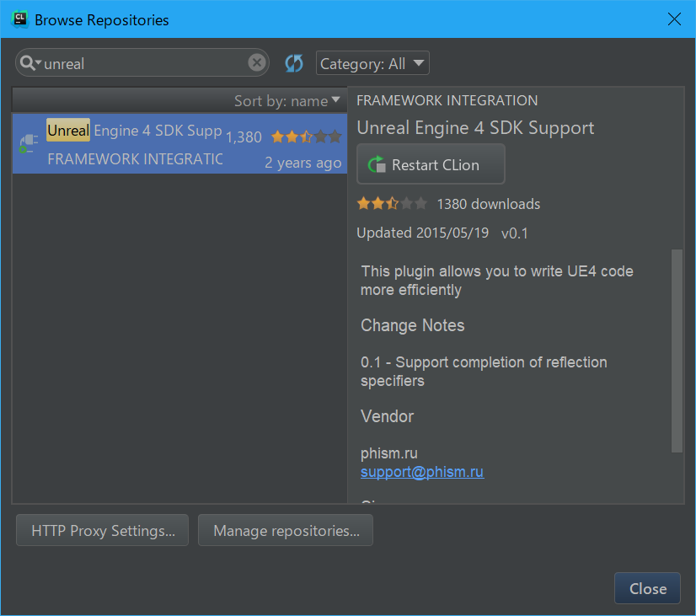Close the Browse Repositories dialog window
The image size is (696, 616).
coord(674,19)
